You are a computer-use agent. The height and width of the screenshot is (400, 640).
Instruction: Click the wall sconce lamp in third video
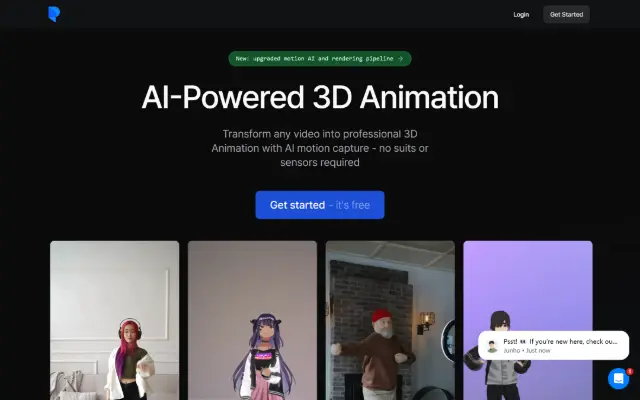click(426, 321)
